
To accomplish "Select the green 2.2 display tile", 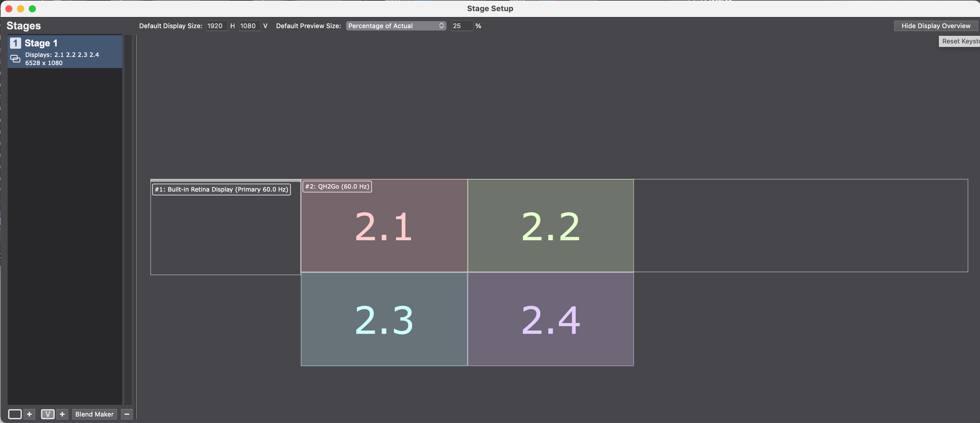I will pos(550,226).
